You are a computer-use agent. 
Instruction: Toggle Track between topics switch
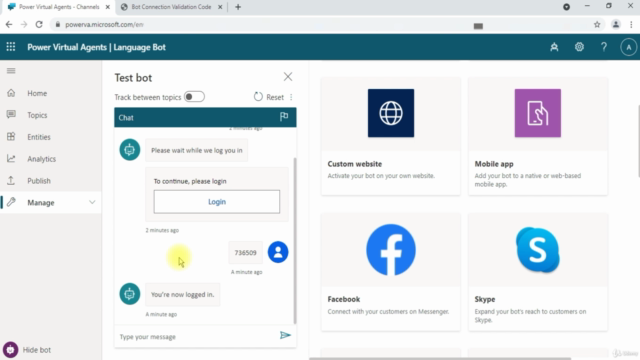194,97
